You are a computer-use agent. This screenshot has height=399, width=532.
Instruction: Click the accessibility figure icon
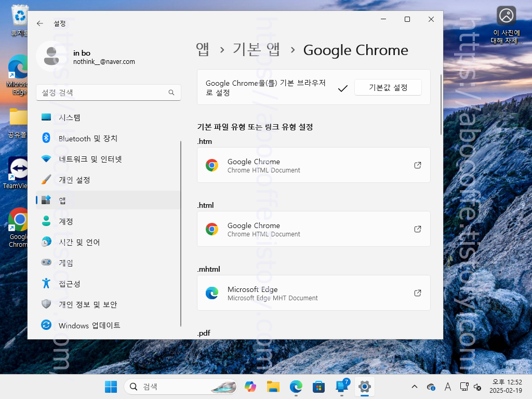click(x=46, y=283)
